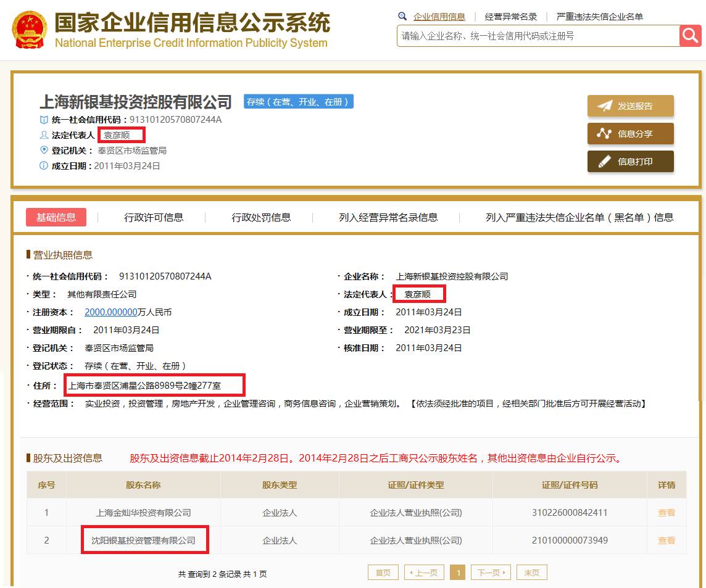
Task: Click shareholder name 上海金灿华投资有限公司
Action: click(144, 512)
